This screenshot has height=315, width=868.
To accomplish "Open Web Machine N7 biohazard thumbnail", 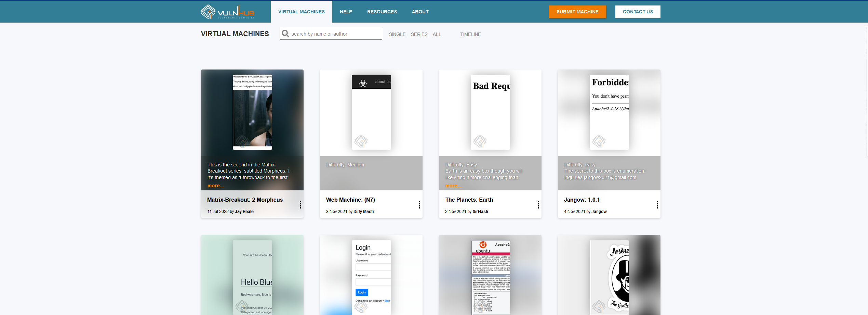I will click(x=371, y=112).
